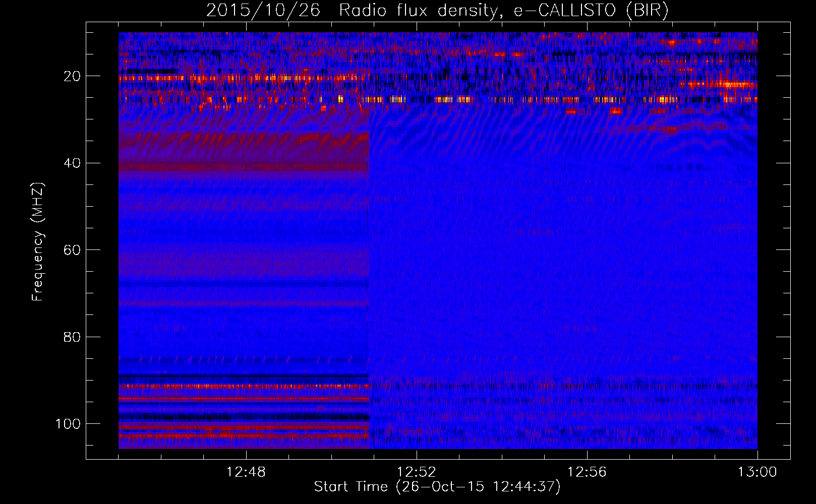Click the 40 frequency tick label
The width and height of the screenshot is (816, 504).
click(72, 163)
